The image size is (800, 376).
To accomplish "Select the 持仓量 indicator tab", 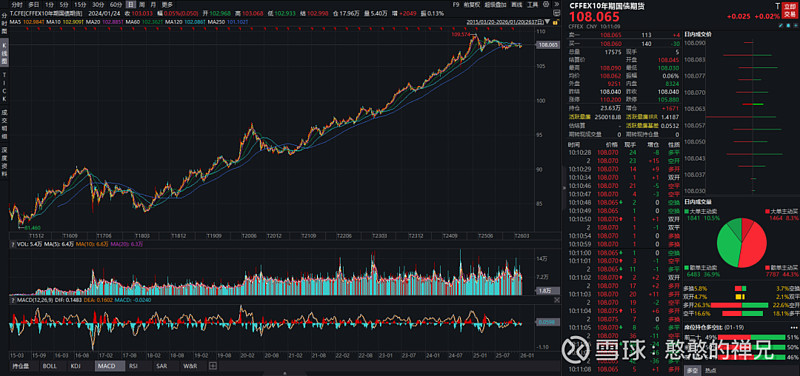I will (21, 366).
